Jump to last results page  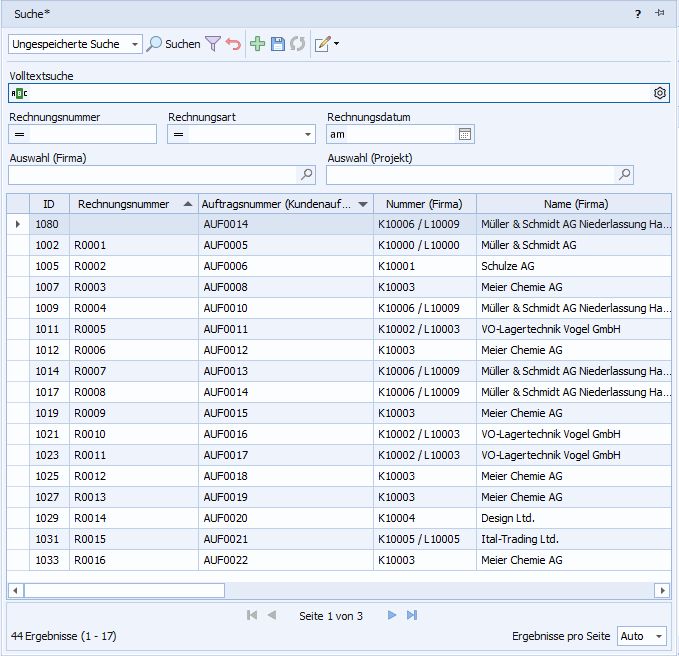[412, 615]
